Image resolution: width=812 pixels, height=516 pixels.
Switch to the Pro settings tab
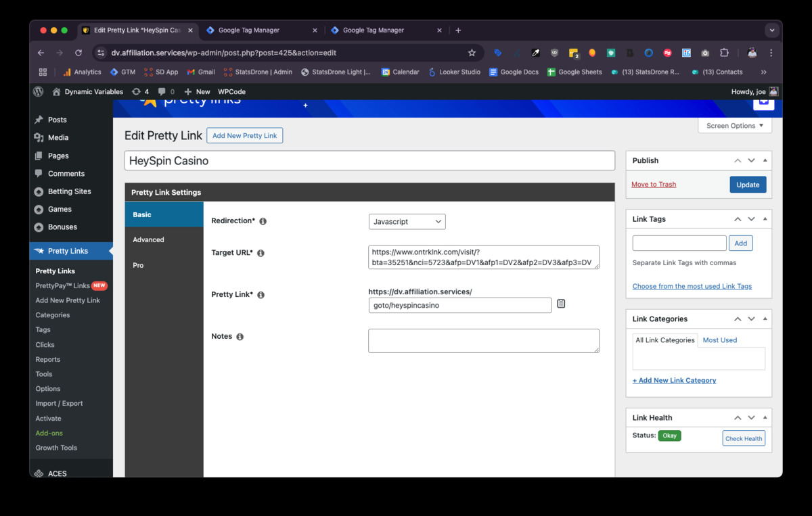[x=164, y=265]
